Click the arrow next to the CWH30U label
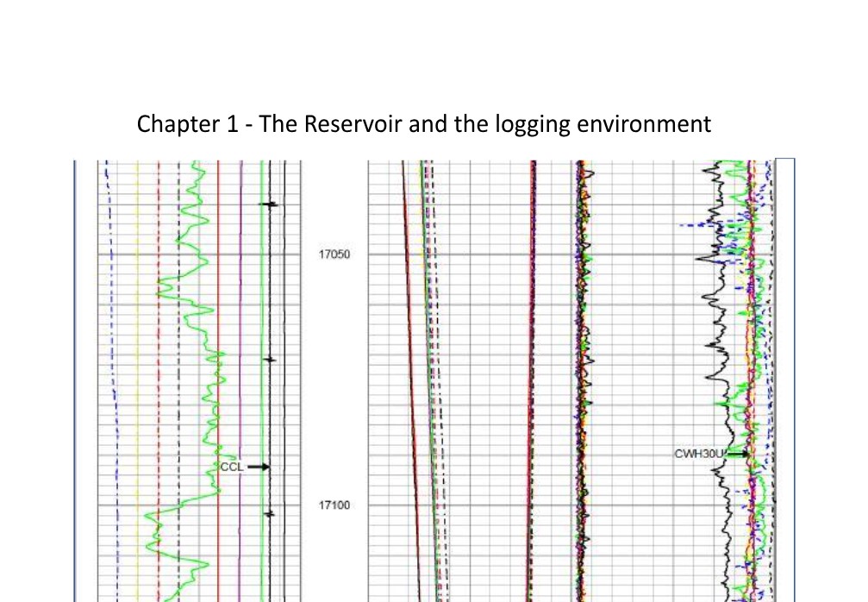 coord(740,452)
